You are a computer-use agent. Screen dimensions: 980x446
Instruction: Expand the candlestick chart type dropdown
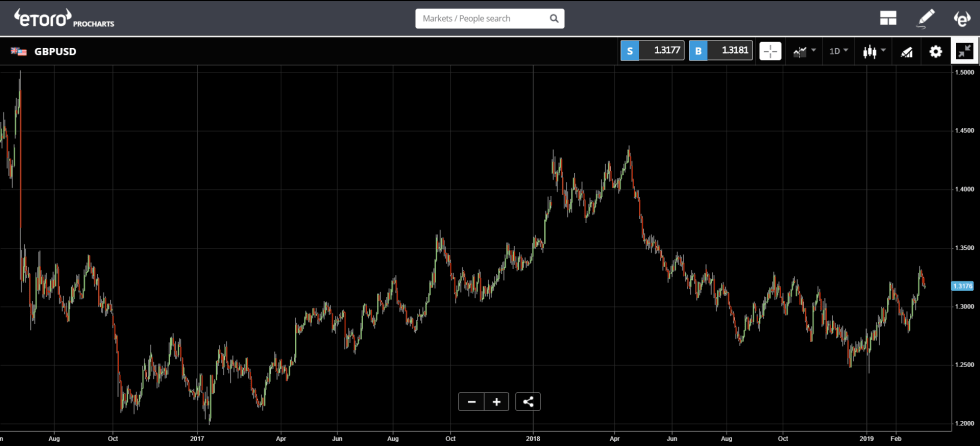tap(874, 51)
